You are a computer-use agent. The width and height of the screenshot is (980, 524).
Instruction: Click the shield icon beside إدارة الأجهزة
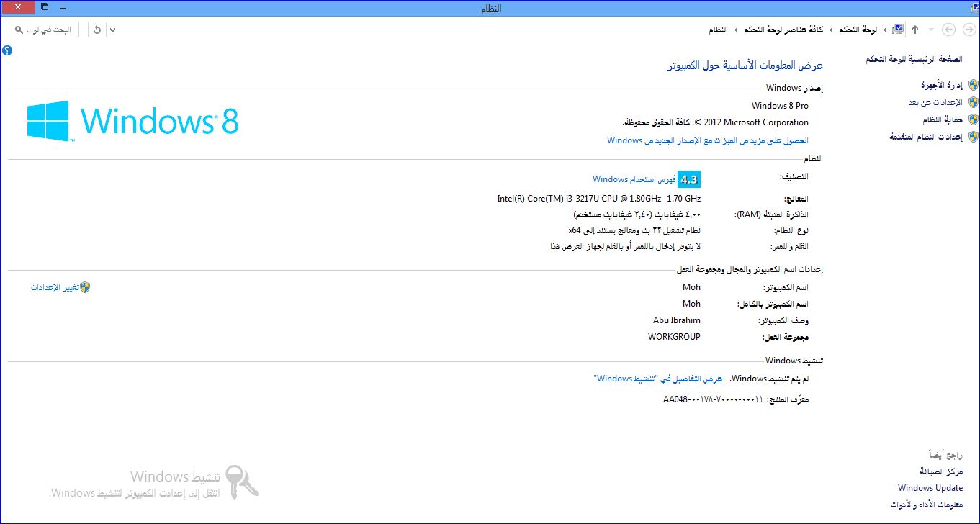pyautogui.click(x=974, y=85)
